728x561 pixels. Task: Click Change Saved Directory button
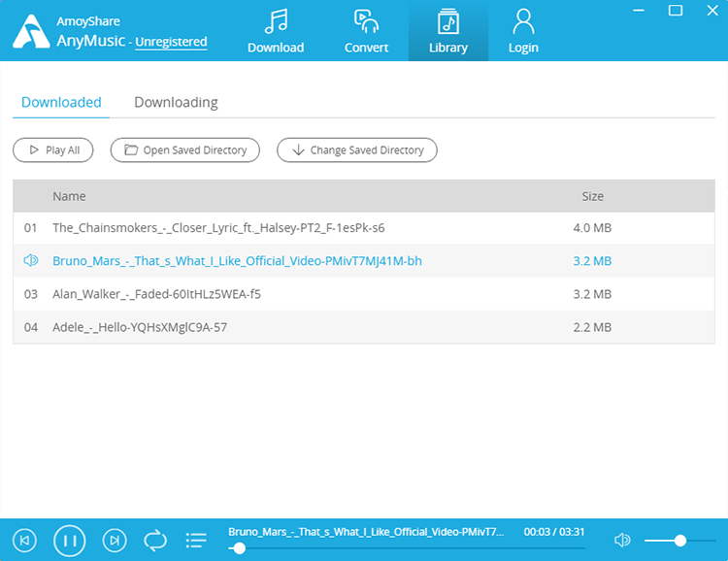pos(357,150)
